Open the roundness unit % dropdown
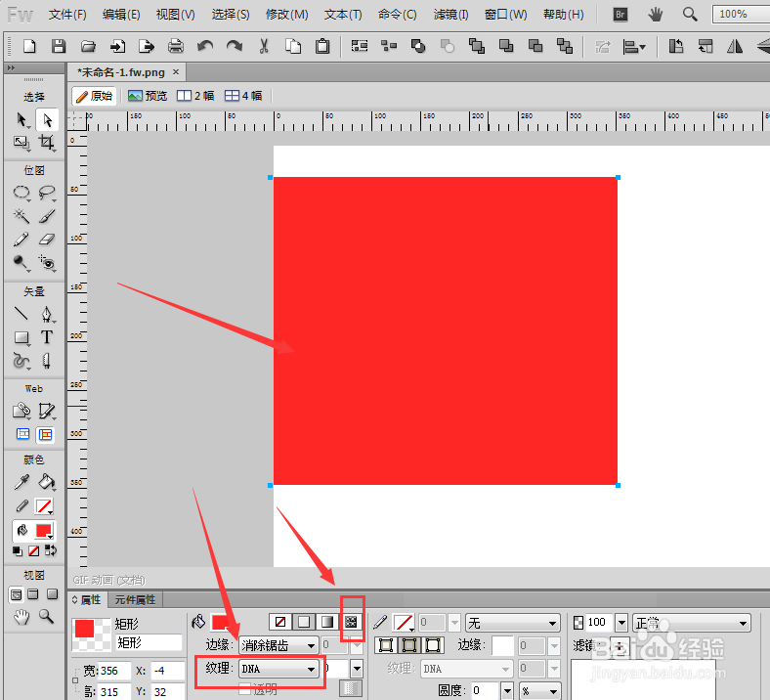This screenshot has height=700, width=770. pyautogui.click(x=540, y=690)
